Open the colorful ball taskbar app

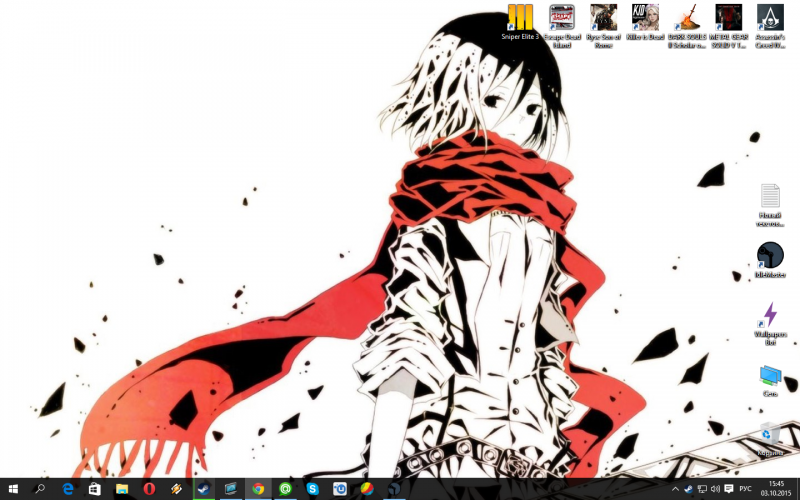(367, 489)
